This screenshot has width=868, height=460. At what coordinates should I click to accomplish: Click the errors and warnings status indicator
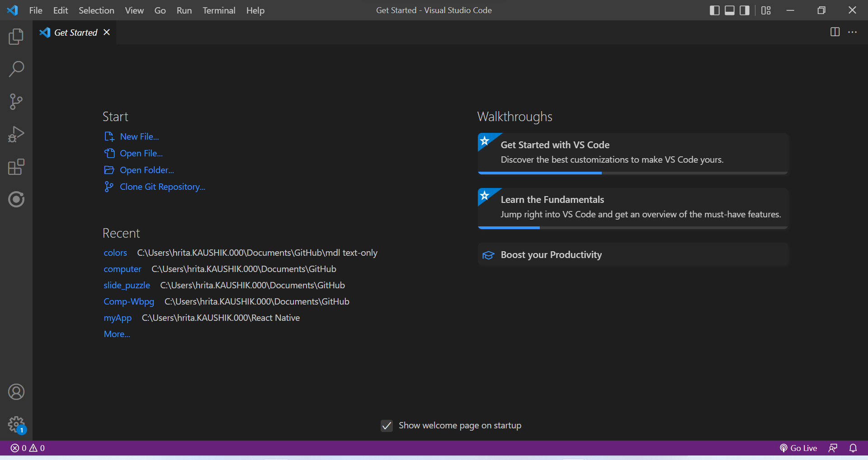point(27,448)
